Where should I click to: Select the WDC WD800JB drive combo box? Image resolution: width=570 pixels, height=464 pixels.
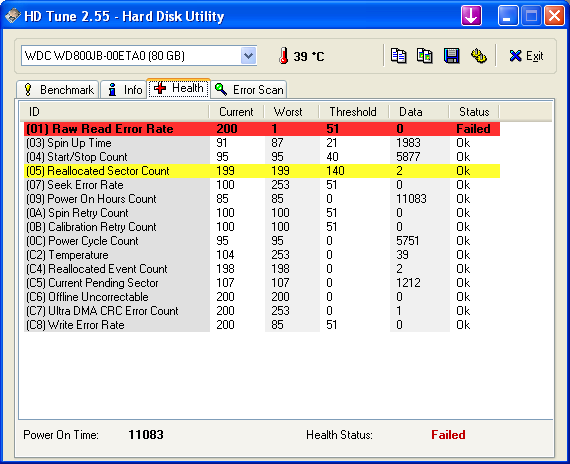[139, 56]
